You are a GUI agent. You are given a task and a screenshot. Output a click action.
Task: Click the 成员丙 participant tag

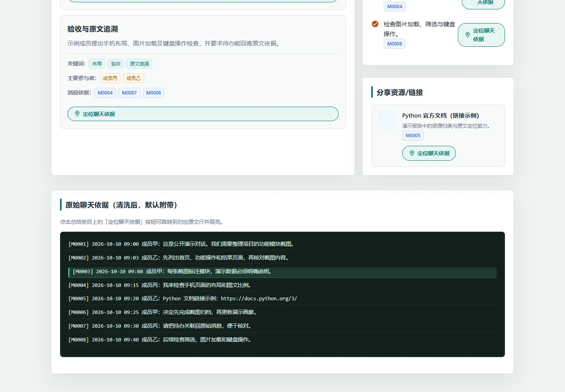click(x=110, y=78)
